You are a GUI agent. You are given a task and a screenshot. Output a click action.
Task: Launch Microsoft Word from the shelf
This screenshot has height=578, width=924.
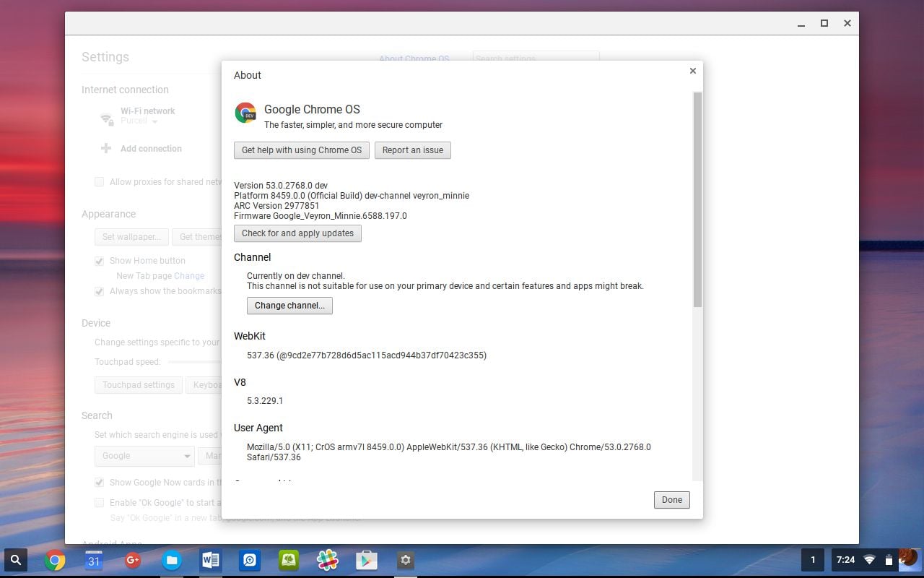click(x=211, y=560)
